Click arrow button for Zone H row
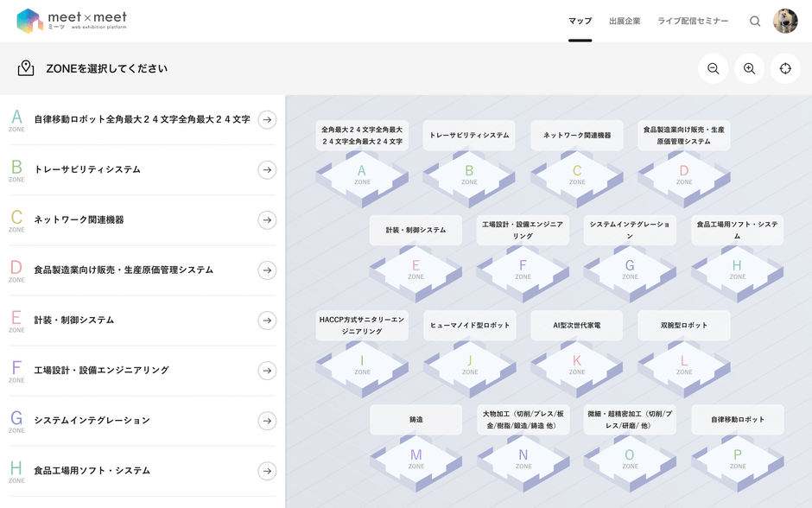The width and height of the screenshot is (812, 508). click(267, 471)
